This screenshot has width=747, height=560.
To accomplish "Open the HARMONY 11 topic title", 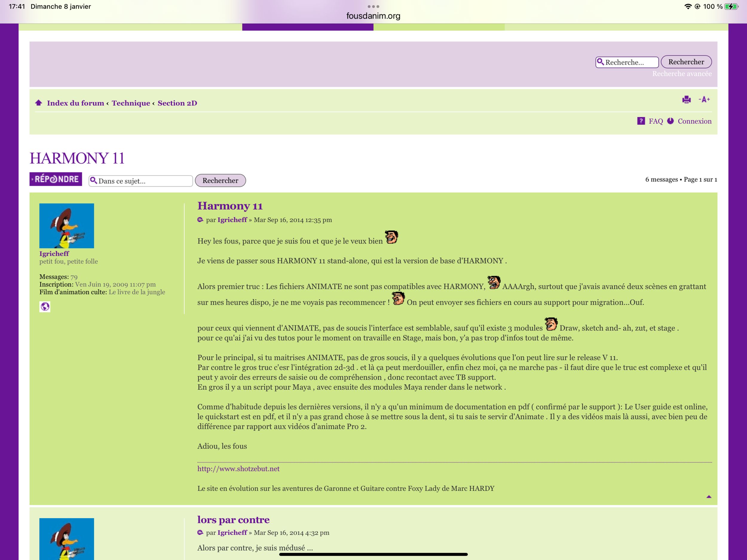I will (x=77, y=158).
